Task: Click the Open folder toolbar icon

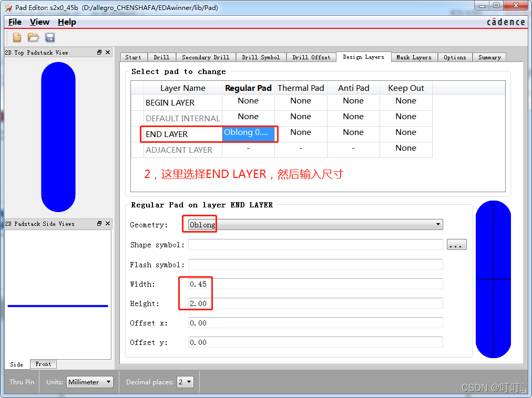Action: click(x=33, y=37)
